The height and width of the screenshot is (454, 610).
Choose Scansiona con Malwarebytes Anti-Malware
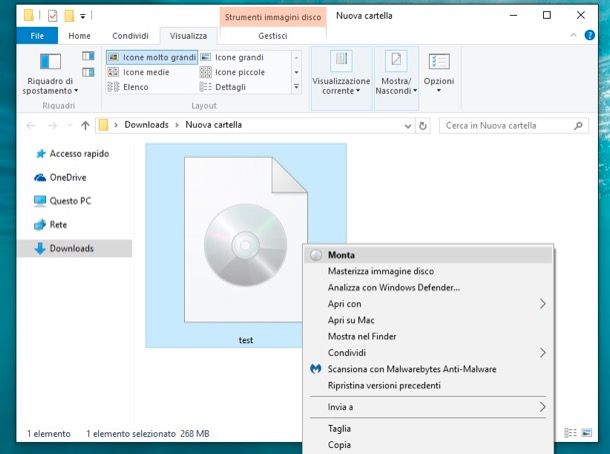pyautogui.click(x=428, y=369)
